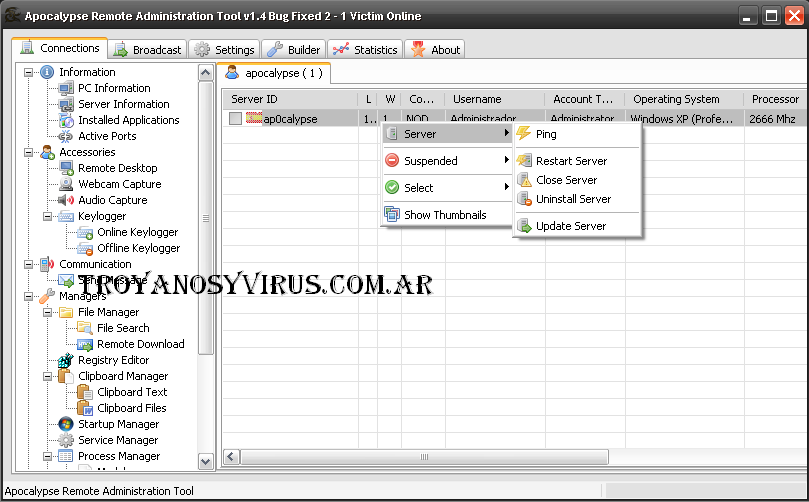Sort by the Server ID column header
The width and height of the screenshot is (809, 502).
click(x=290, y=99)
